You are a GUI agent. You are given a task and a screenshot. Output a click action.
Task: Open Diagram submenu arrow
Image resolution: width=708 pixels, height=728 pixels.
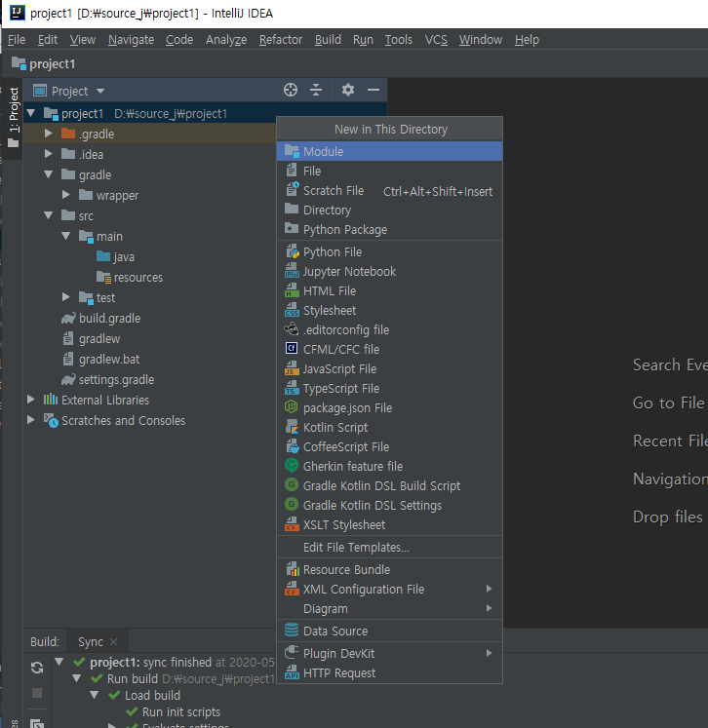[x=489, y=608]
